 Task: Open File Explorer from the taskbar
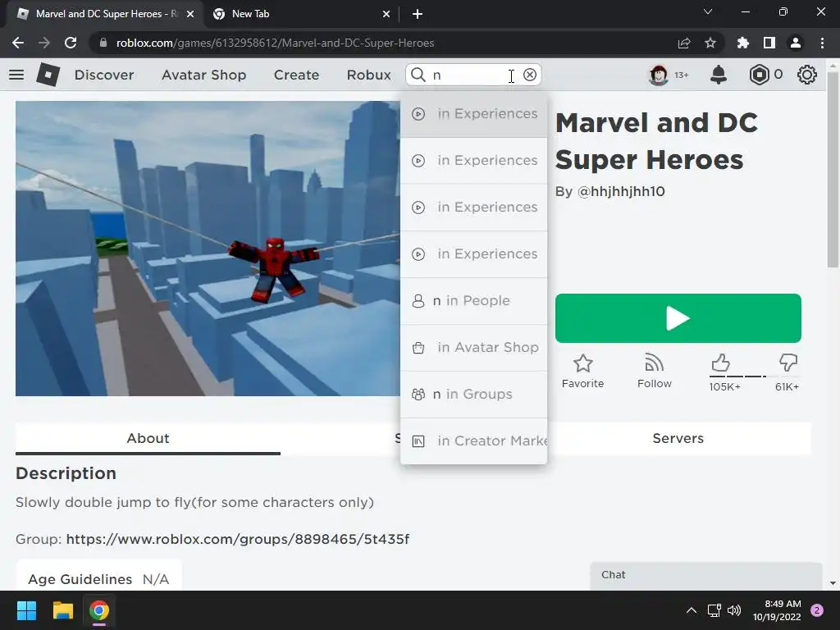(x=62, y=610)
